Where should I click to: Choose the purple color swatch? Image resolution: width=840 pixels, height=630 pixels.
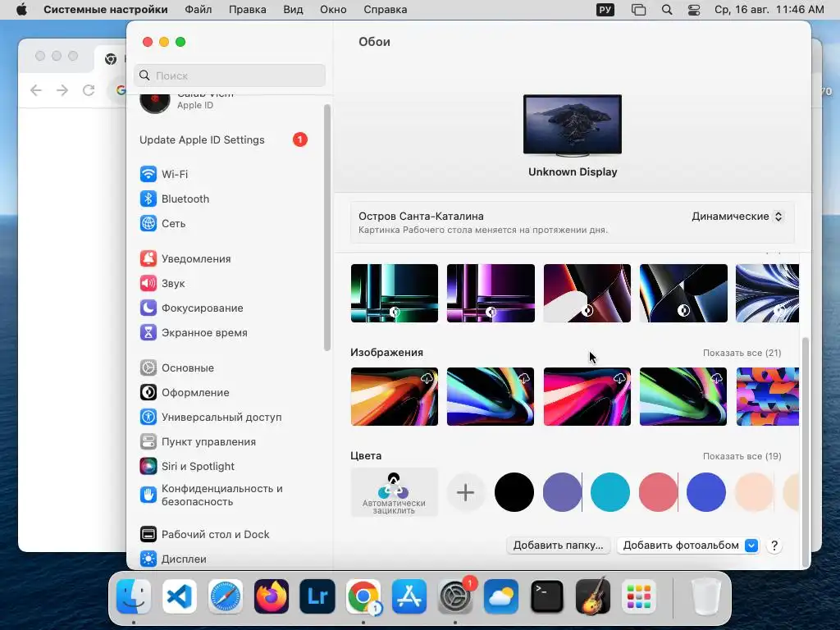pyautogui.click(x=562, y=492)
